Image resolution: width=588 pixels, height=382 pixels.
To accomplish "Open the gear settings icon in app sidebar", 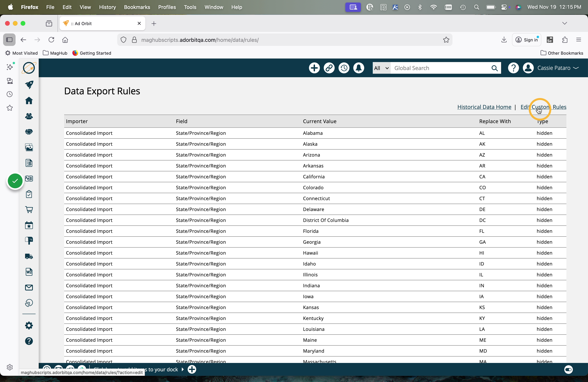I will click(29, 325).
